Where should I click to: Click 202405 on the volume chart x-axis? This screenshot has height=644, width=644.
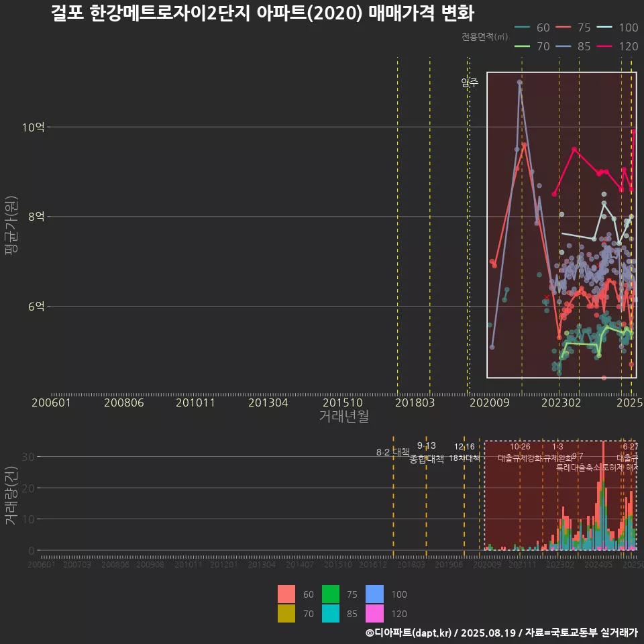(x=598, y=565)
